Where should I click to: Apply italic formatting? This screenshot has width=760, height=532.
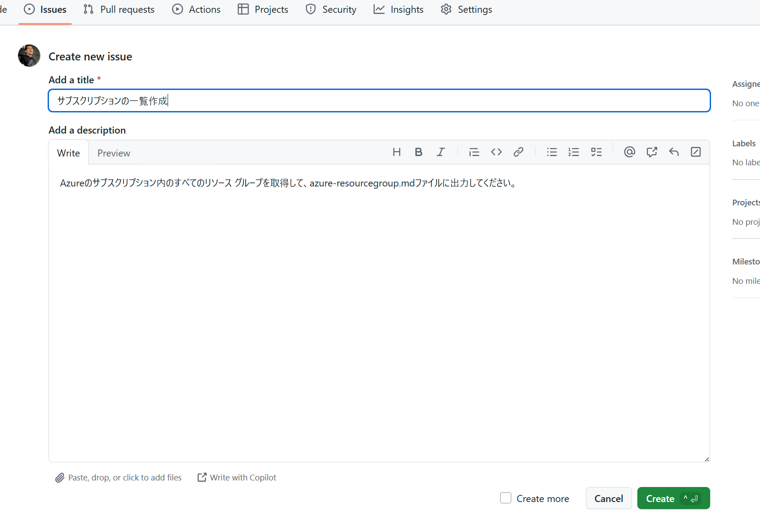(441, 152)
